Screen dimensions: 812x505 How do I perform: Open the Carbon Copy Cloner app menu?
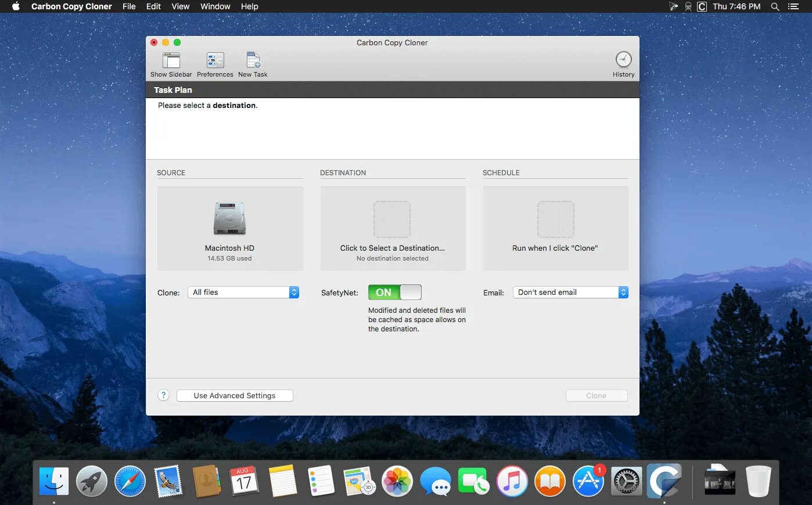coord(71,6)
